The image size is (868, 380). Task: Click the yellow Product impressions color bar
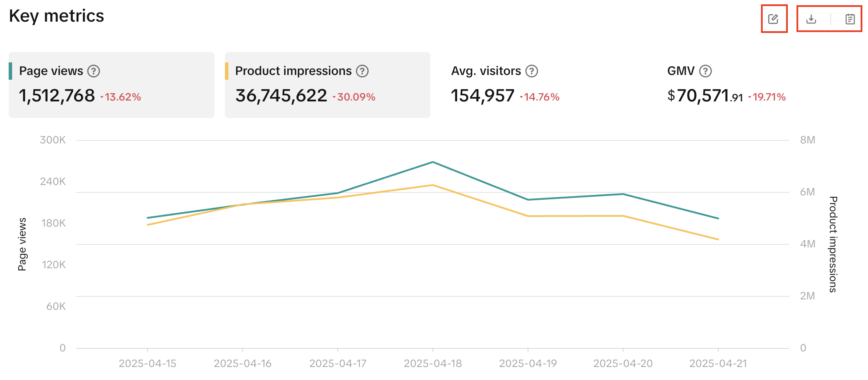[x=227, y=71]
